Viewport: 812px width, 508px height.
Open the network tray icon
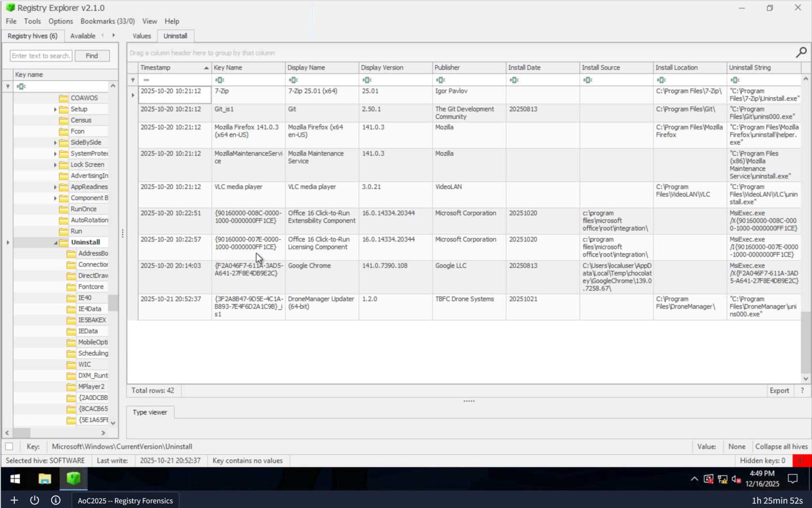[x=722, y=479]
